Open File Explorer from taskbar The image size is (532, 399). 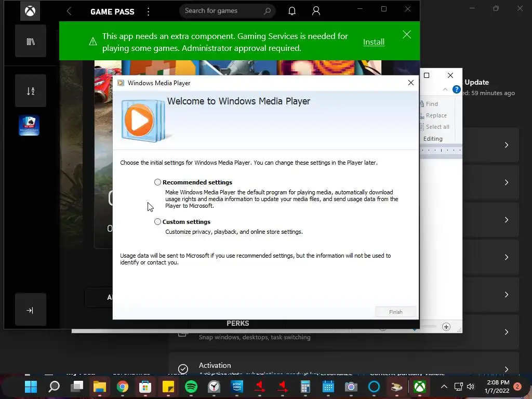[100, 387]
